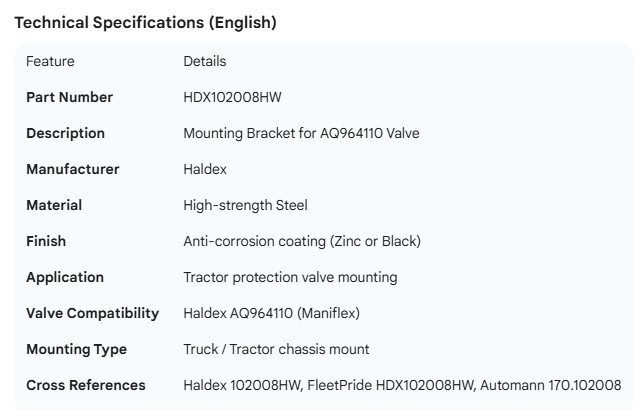
Task: Select the Application row label
Action: point(64,277)
